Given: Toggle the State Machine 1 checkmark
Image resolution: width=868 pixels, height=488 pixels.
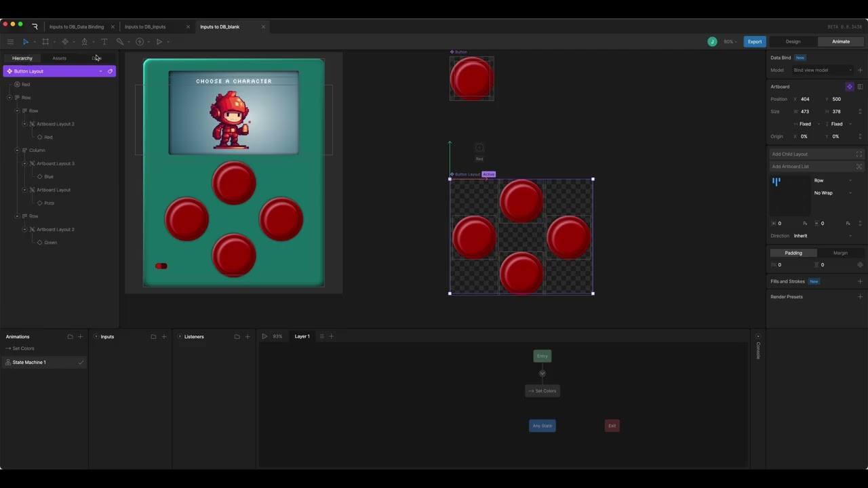Looking at the screenshot, I should coord(81,363).
